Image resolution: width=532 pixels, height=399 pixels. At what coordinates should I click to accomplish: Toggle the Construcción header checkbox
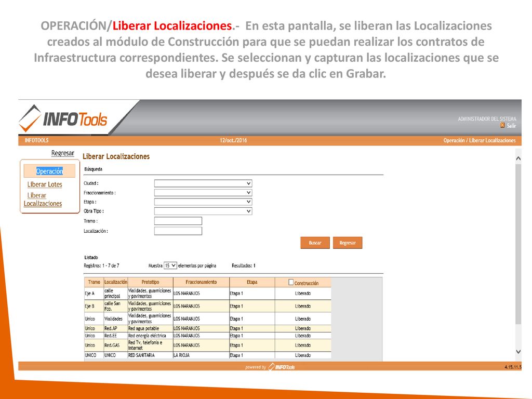coord(291,282)
